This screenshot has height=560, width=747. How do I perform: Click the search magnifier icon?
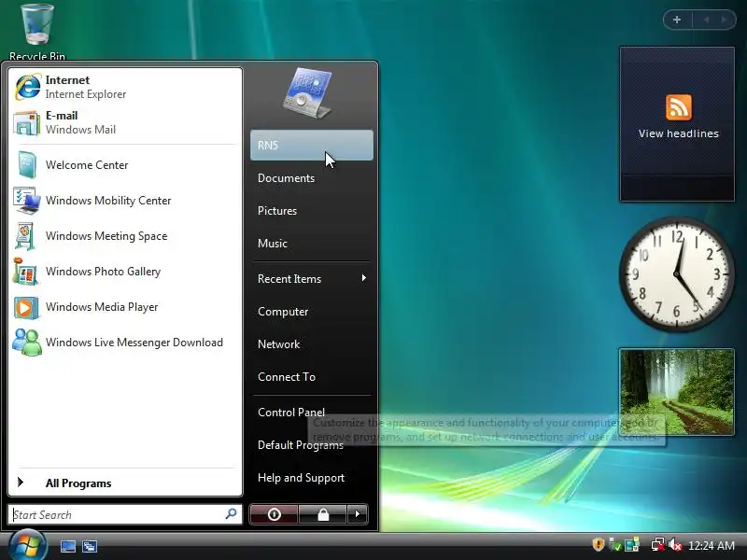tap(231, 514)
